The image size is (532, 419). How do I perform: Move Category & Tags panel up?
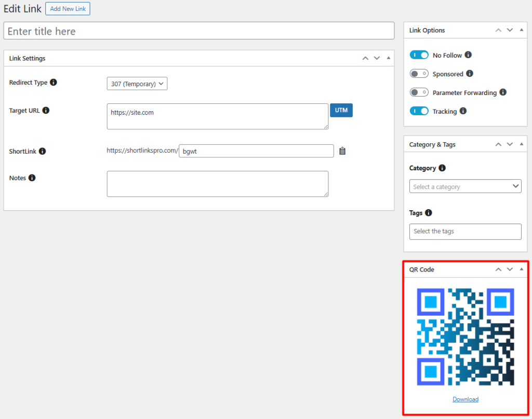[x=498, y=144]
